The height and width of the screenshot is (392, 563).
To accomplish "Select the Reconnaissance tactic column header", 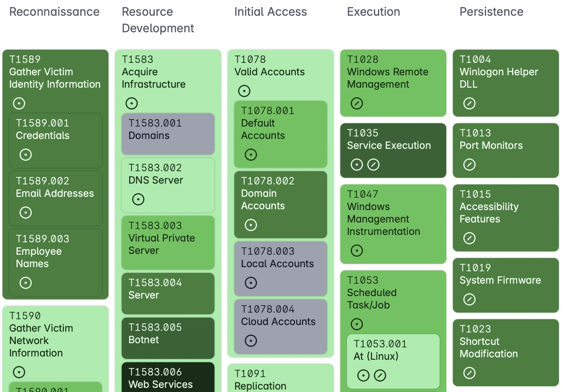I will pyautogui.click(x=54, y=12).
